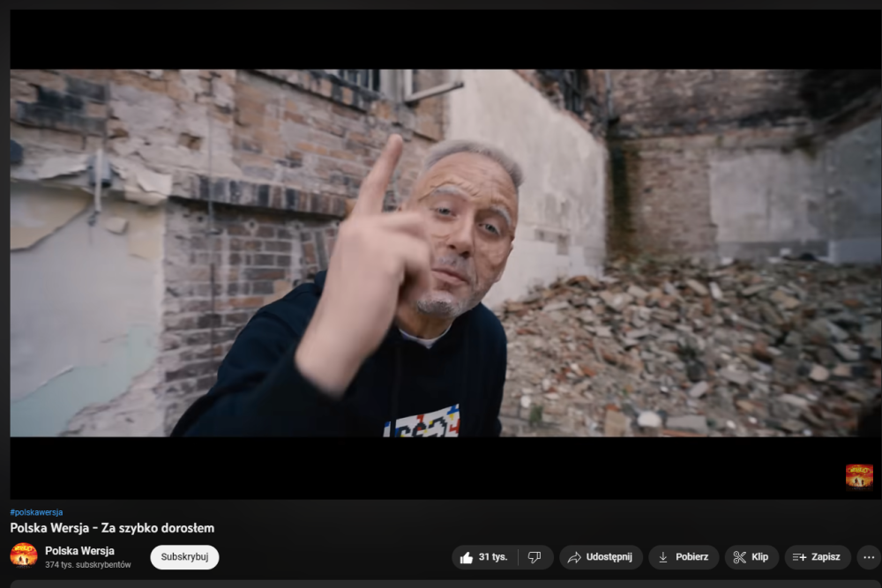Open the Polska Wersja channel avatar
882x588 pixels.
click(x=24, y=556)
